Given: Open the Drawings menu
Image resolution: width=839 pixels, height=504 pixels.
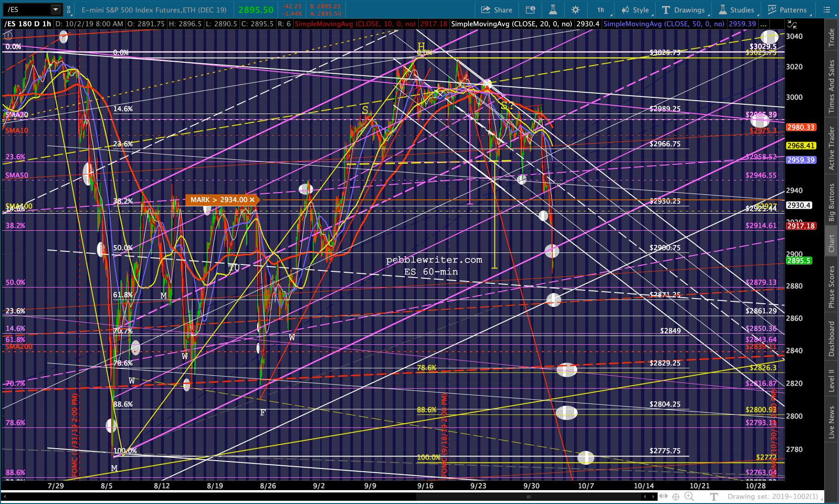Looking at the screenshot, I should tap(683, 10).
